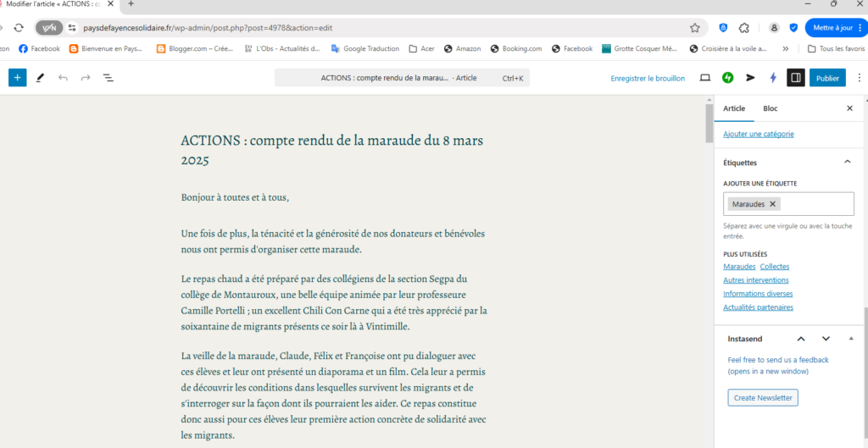This screenshot has width=868, height=448.
Task: Collapse the Instasend panel with triangle toggle
Action: 850,338
